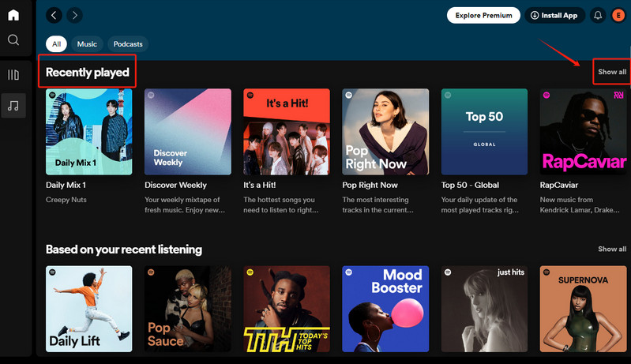The height and width of the screenshot is (364, 631).
Task: Open Today's Top Hits cover
Action: pyautogui.click(x=287, y=309)
